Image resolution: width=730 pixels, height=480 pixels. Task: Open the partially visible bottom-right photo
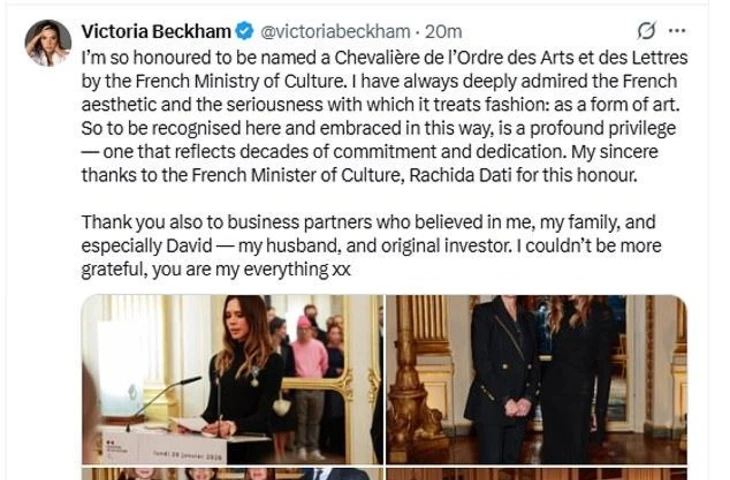536,474
